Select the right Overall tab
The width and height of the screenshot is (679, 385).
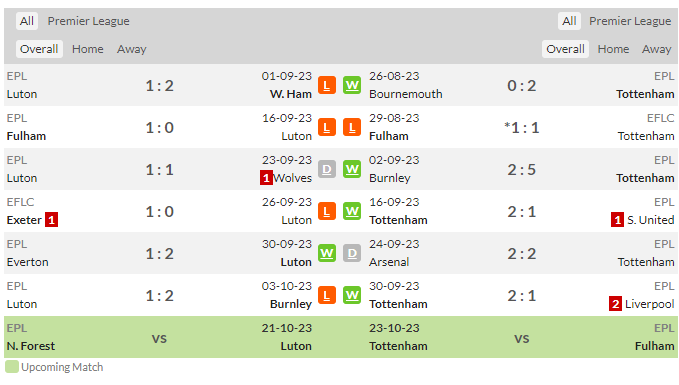click(x=565, y=49)
